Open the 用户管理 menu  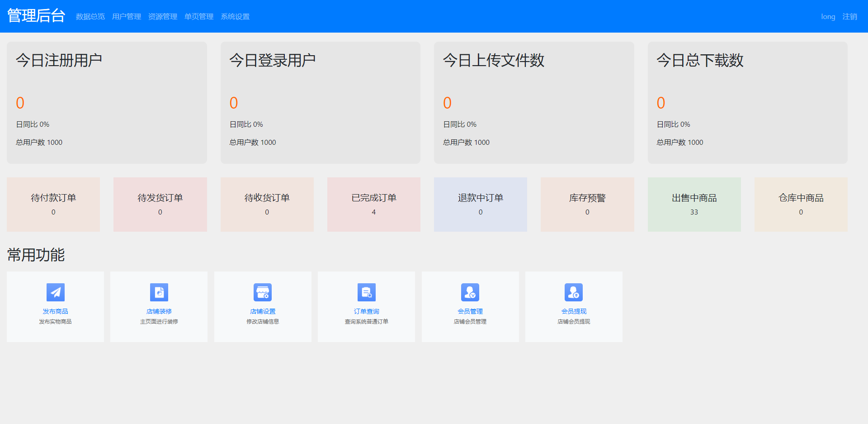click(x=126, y=16)
